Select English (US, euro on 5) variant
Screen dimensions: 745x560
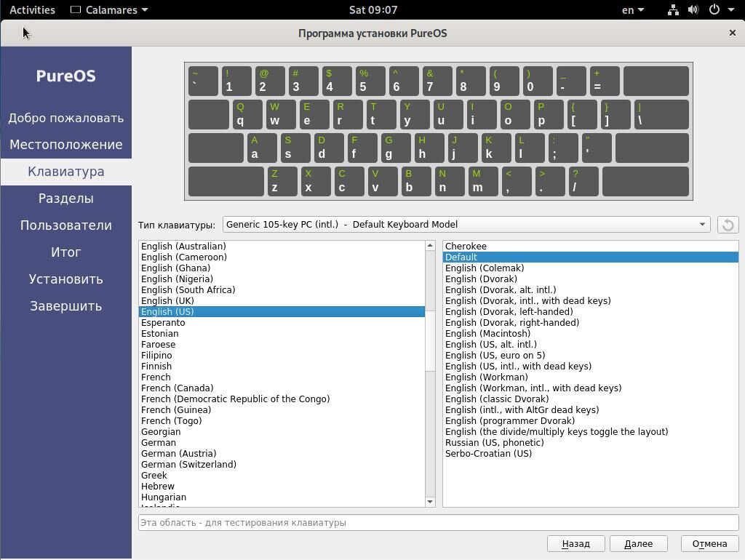(x=591, y=356)
